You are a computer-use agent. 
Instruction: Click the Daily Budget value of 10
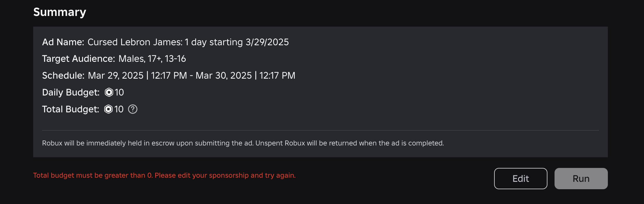click(x=119, y=92)
